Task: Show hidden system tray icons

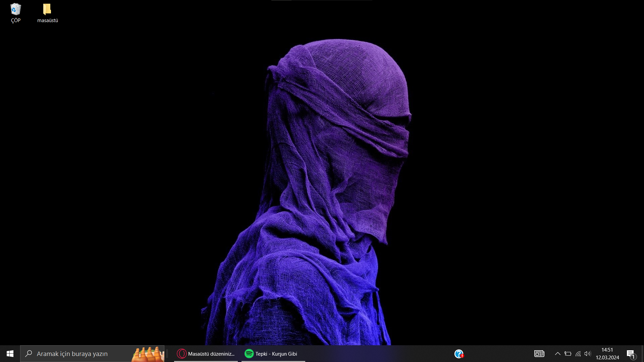Action: [557, 354]
